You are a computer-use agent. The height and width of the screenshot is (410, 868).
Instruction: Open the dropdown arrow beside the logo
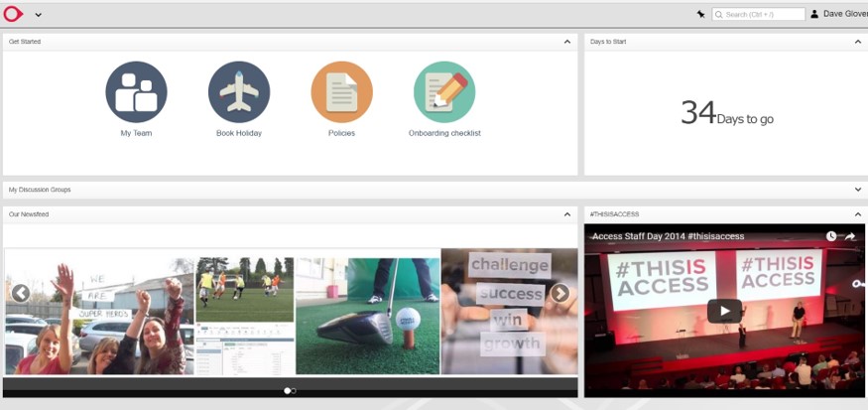click(x=39, y=15)
